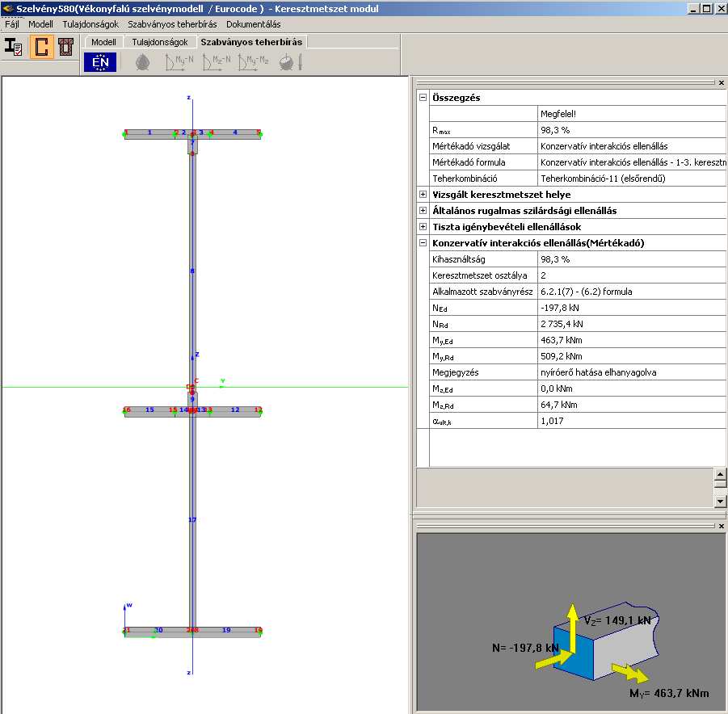Open the Dokumentálás menu
Viewport: 728px width, 714px height.
tap(254, 24)
